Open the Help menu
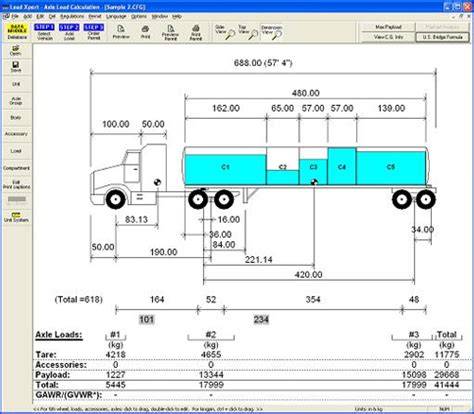The image size is (474, 414). [x=177, y=16]
